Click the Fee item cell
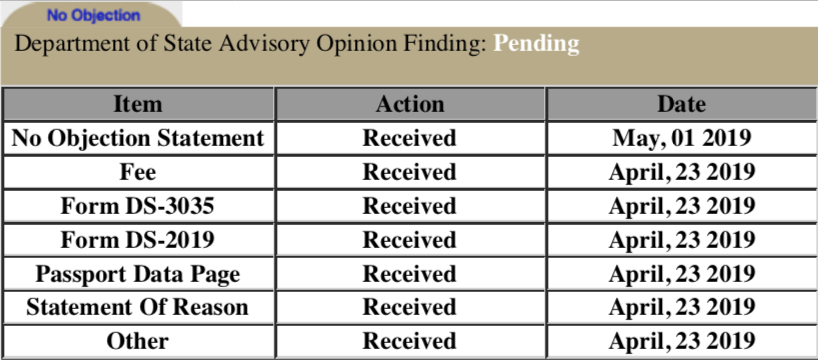This screenshot has height=361, width=818. click(138, 172)
